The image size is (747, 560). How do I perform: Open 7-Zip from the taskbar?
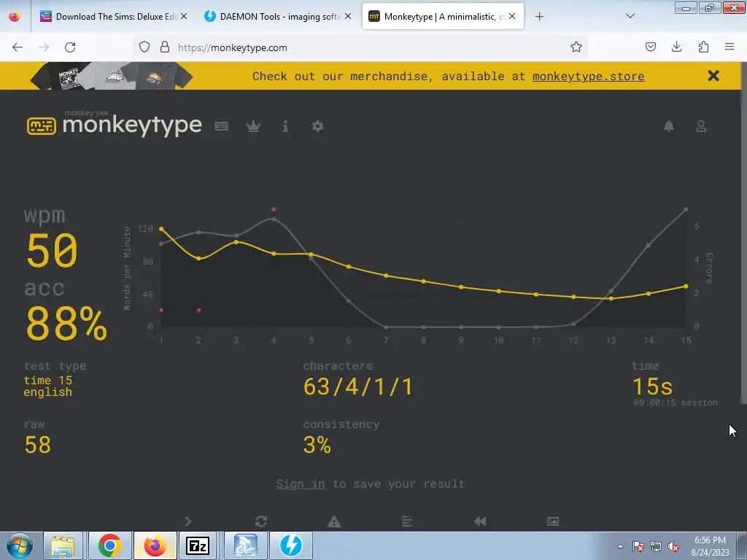click(198, 545)
